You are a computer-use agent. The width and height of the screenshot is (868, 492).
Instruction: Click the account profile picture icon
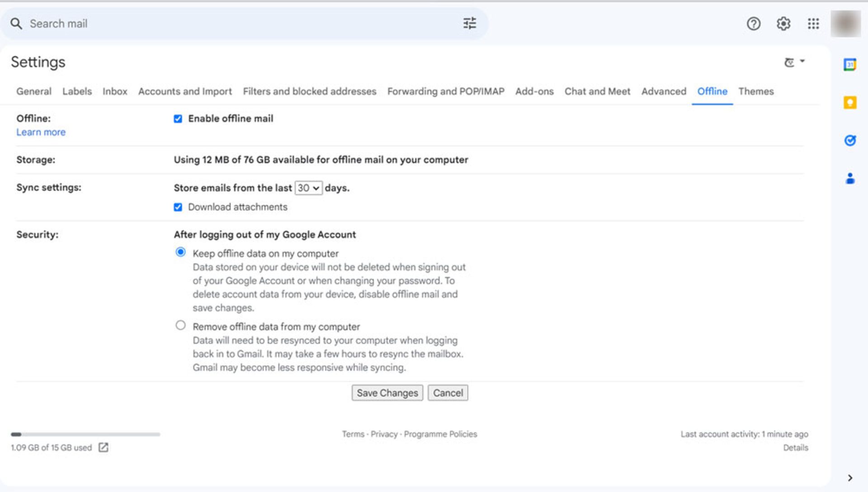click(846, 23)
